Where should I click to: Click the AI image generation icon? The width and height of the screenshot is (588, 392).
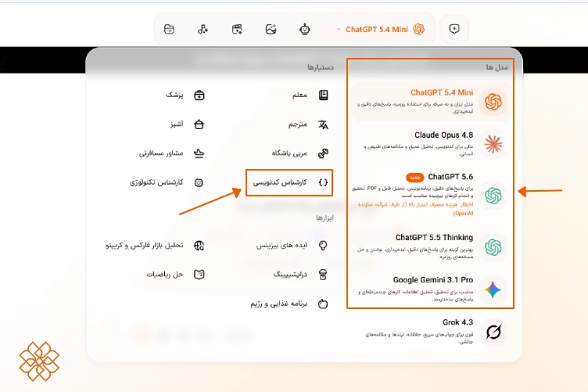(271, 29)
